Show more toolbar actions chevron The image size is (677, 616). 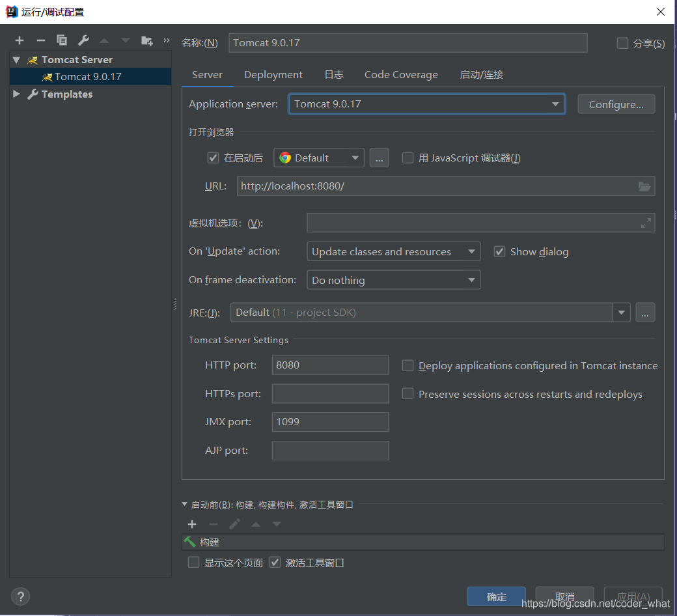(x=166, y=40)
